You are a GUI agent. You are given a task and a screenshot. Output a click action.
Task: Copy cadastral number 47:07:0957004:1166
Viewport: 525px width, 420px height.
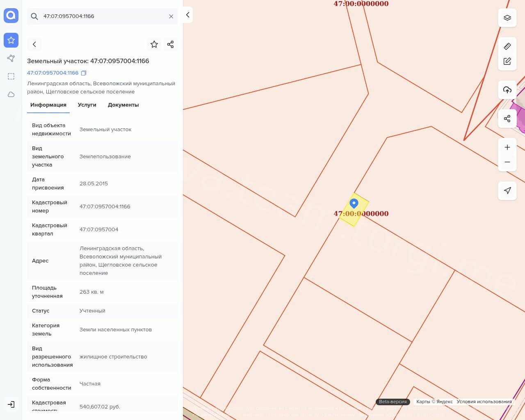pos(84,73)
